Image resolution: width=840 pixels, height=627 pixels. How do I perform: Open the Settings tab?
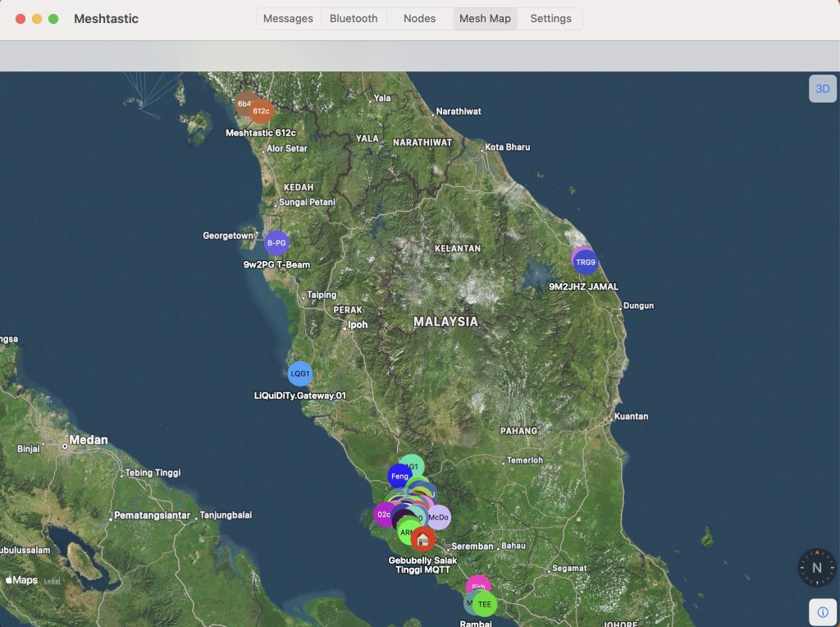pyautogui.click(x=550, y=19)
